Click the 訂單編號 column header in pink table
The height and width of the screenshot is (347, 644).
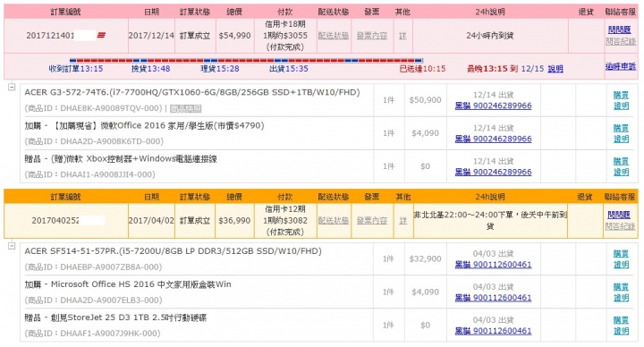pos(65,12)
